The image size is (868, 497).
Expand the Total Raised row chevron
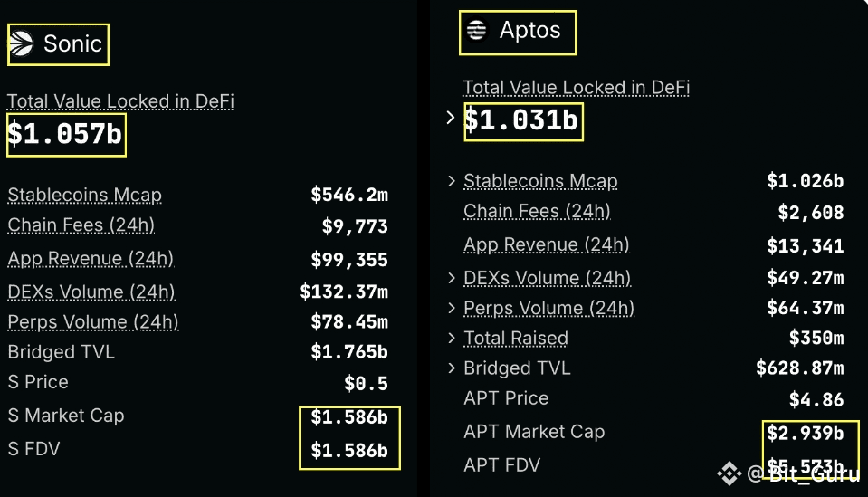[452, 338]
